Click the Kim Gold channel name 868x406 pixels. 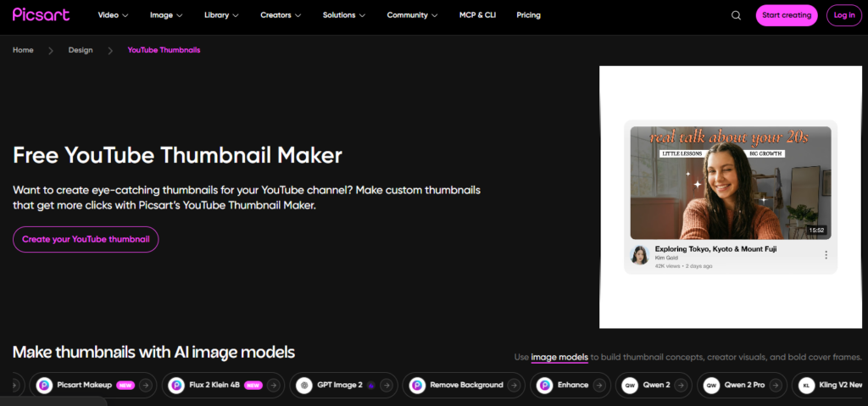click(x=666, y=259)
